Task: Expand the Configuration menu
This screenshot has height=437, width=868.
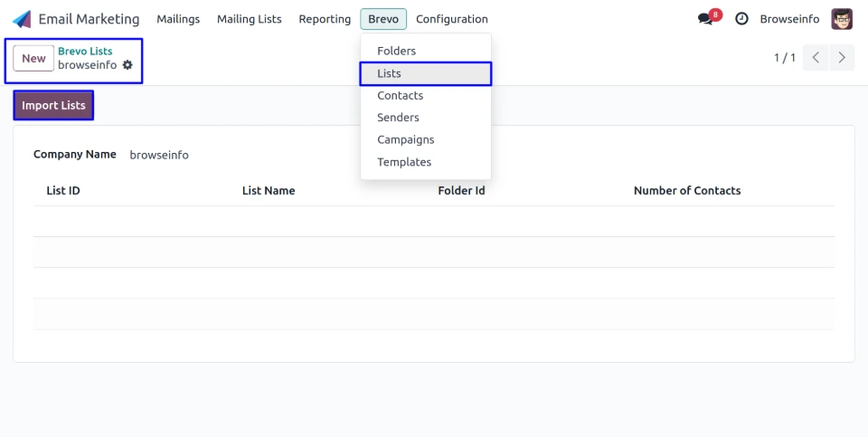Action: pos(451,19)
